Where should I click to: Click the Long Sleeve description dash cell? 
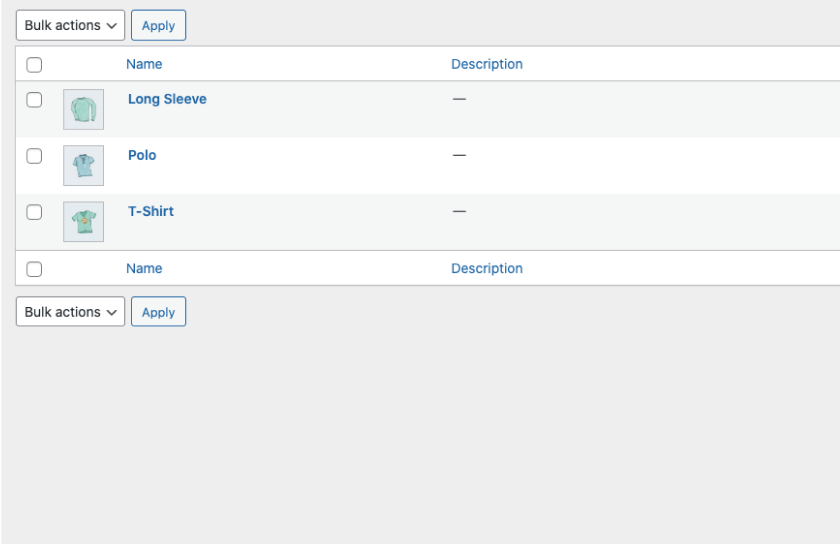[x=459, y=100]
